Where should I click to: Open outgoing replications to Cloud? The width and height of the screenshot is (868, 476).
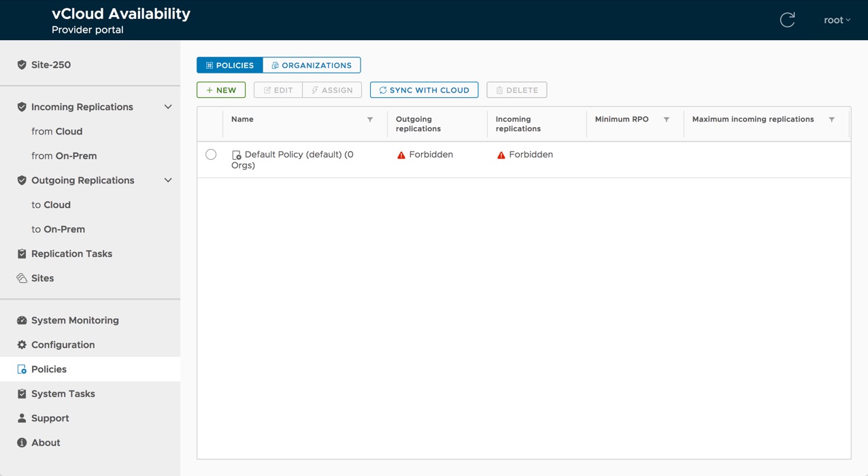[x=51, y=205]
